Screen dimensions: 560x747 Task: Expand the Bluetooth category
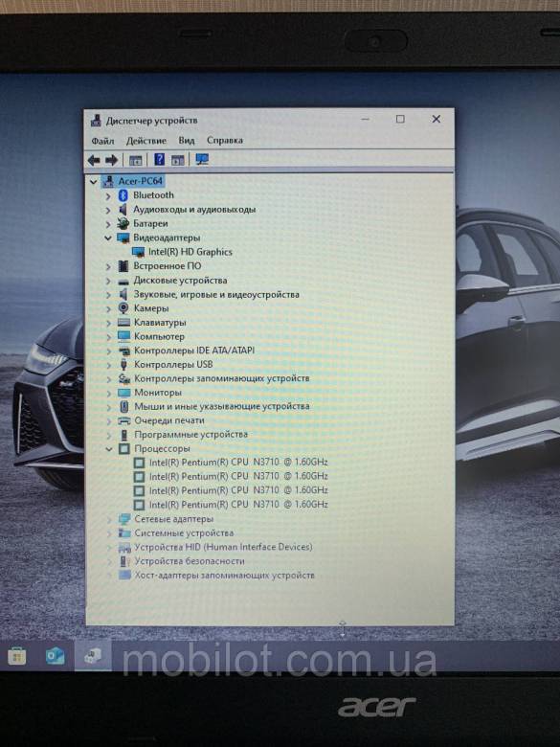tap(108, 195)
